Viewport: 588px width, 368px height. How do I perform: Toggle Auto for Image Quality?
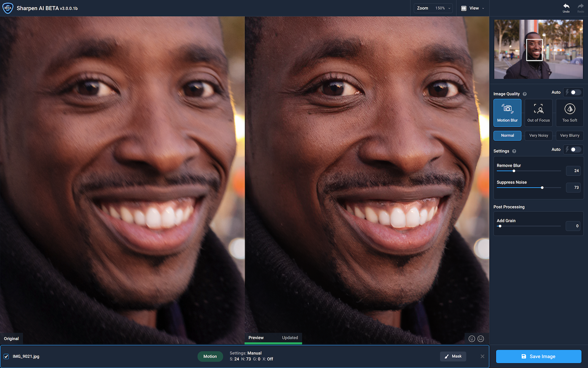click(x=575, y=92)
